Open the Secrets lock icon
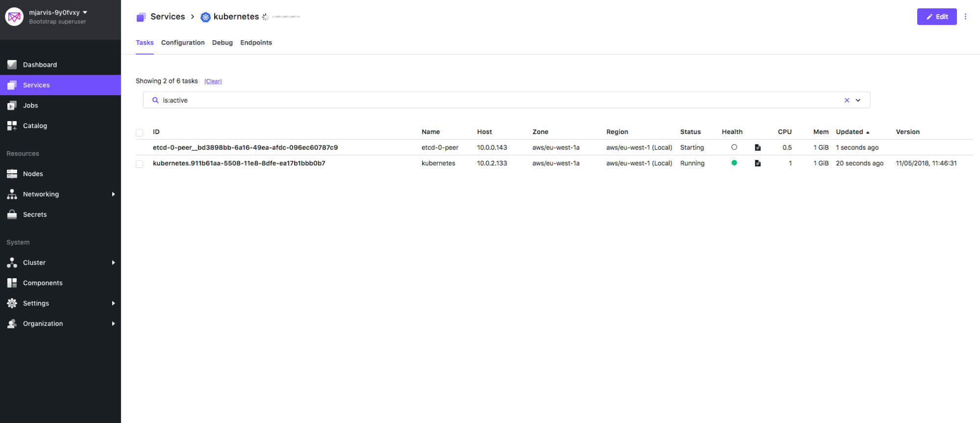The image size is (980, 423). [x=12, y=214]
